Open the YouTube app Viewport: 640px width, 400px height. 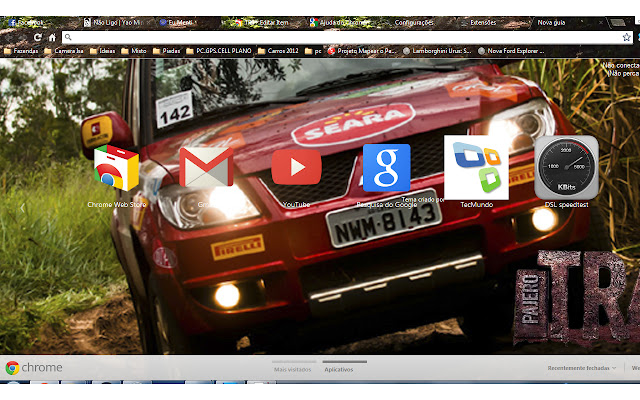296,167
